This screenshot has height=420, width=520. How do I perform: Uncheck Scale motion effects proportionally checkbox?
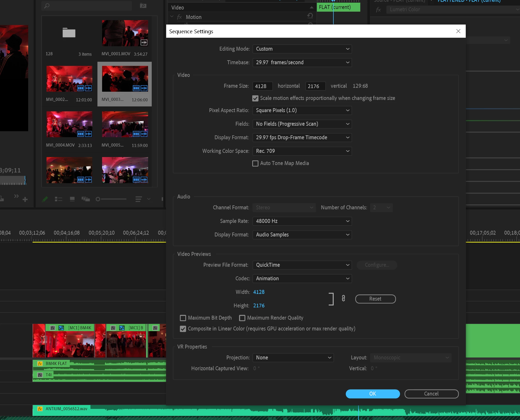(x=255, y=98)
